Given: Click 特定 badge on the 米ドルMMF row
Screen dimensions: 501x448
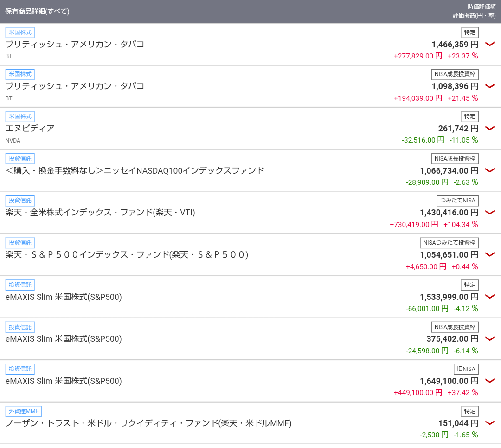Looking at the screenshot, I should coord(469,411).
